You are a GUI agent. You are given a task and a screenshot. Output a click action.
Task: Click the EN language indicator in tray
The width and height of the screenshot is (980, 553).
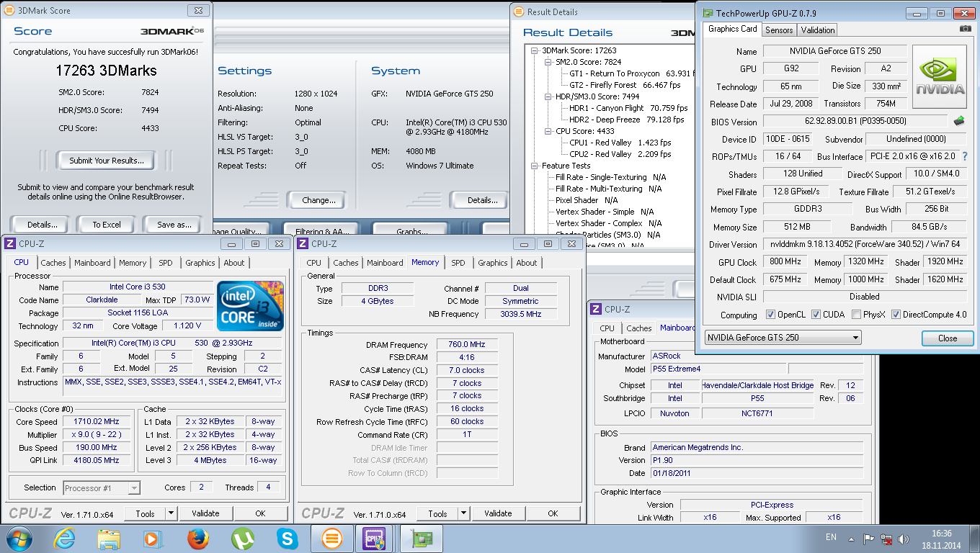click(x=831, y=537)
